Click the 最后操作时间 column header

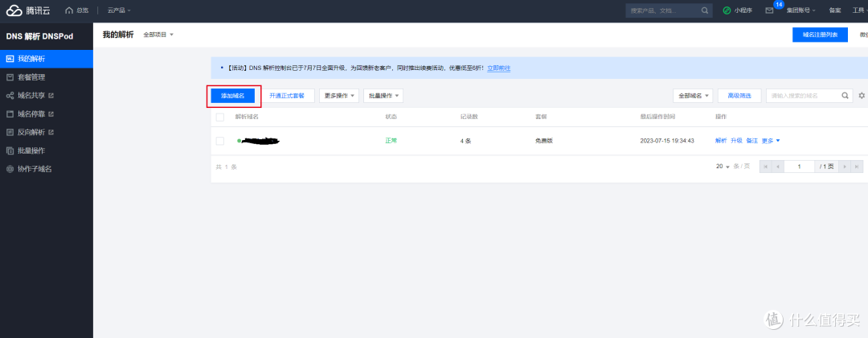coord(657,117)
